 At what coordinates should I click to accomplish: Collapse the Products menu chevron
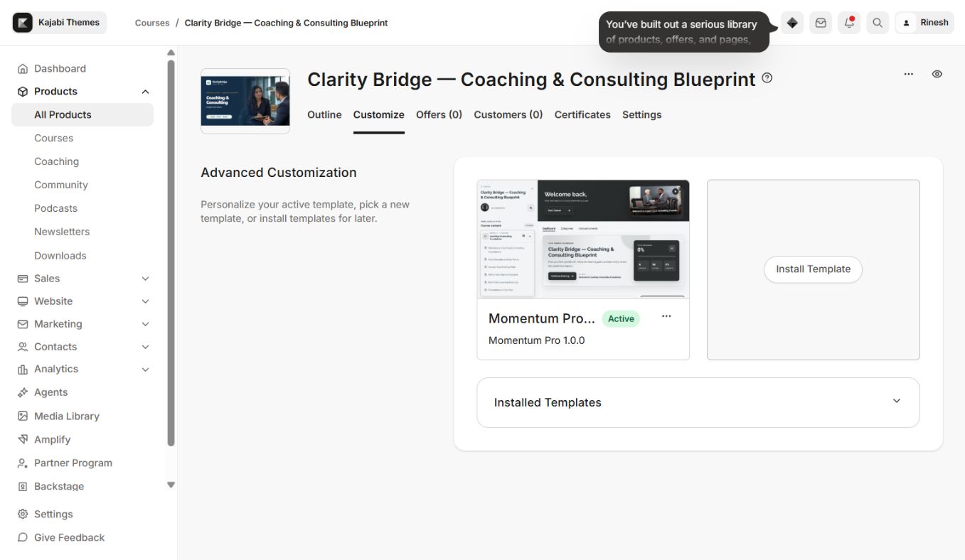pos(145,92)
